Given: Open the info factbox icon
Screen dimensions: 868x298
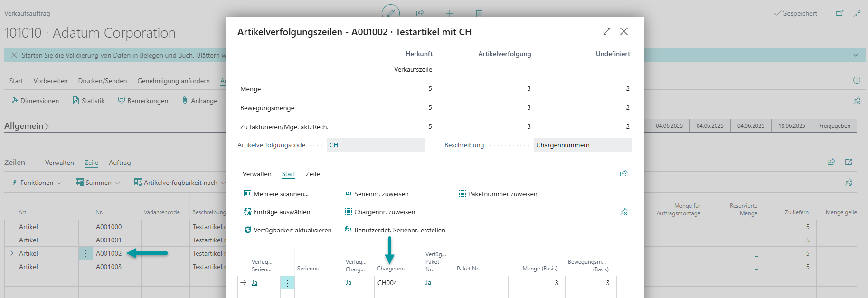Looking at the screenshot, I should pos(857,80).
